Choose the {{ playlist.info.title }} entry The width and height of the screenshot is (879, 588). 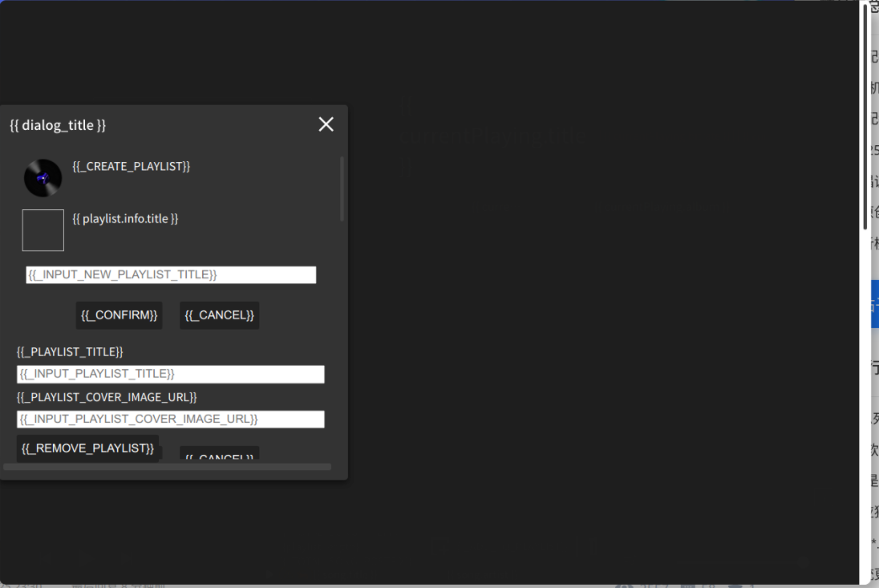125,219
